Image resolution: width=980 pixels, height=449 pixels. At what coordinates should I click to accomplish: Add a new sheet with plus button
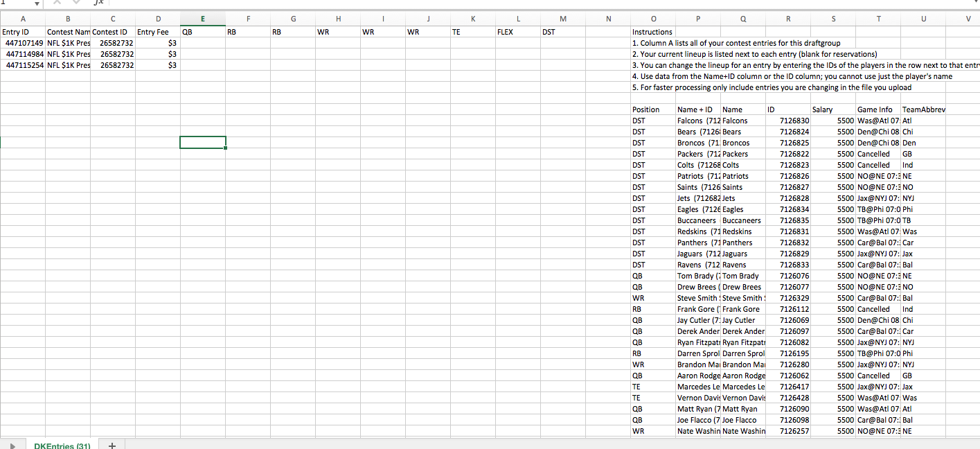point(113,446)
